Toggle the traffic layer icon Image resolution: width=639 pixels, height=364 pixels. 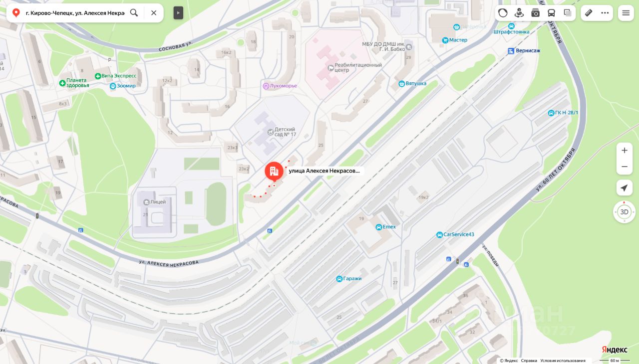click(503, 13)
